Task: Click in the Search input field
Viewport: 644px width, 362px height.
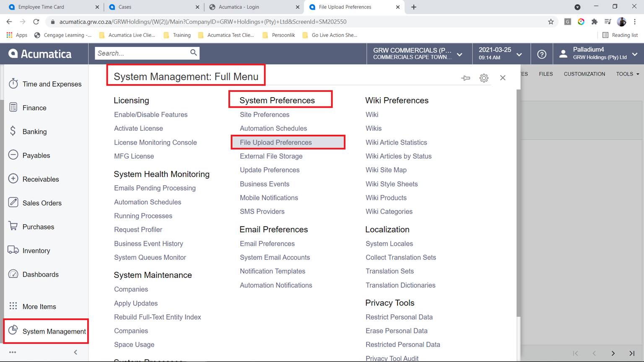Action: pyautogui.click(x=141, y=53)
